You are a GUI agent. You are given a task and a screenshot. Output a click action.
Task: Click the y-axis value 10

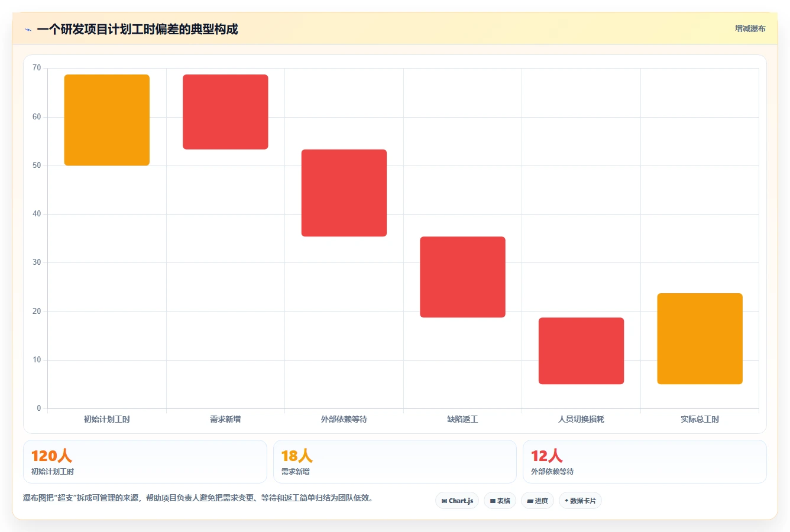tap(37, 360)
